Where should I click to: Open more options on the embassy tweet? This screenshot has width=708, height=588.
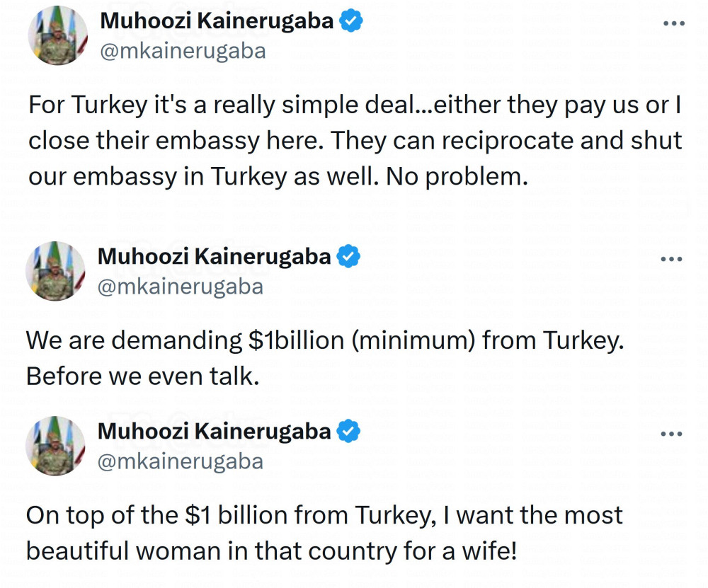(x=674, y=24)
